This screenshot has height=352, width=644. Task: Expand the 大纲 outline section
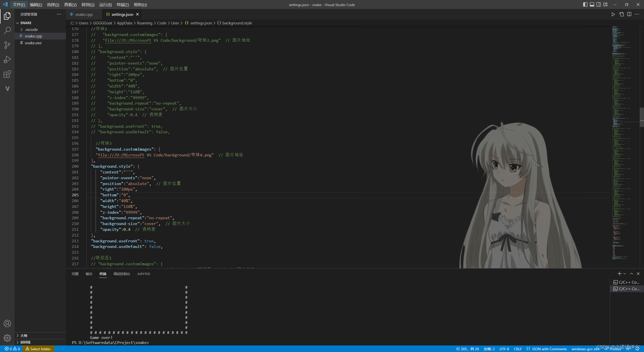pyautogui.click(x=24, y=336)
